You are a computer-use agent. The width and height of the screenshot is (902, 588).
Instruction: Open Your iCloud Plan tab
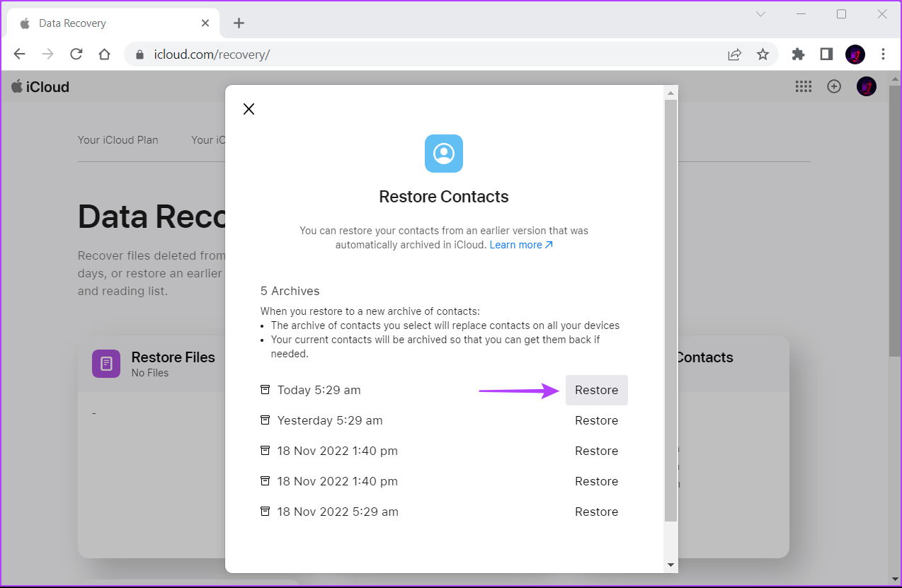click(118, 140)
